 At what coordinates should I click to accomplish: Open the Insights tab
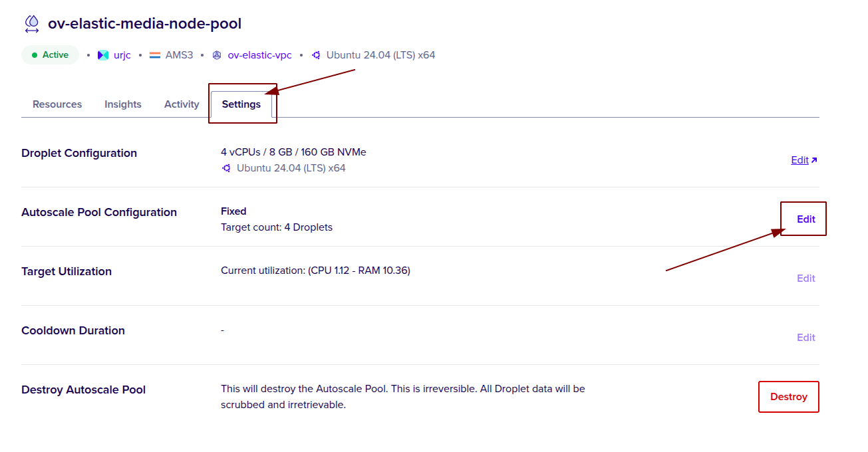(x=122, y=104)
